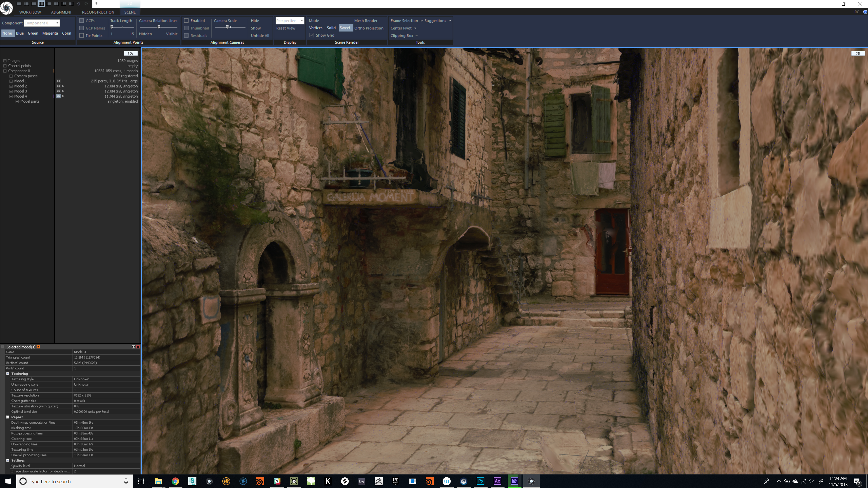Click the Reset View button

point(286,28)
